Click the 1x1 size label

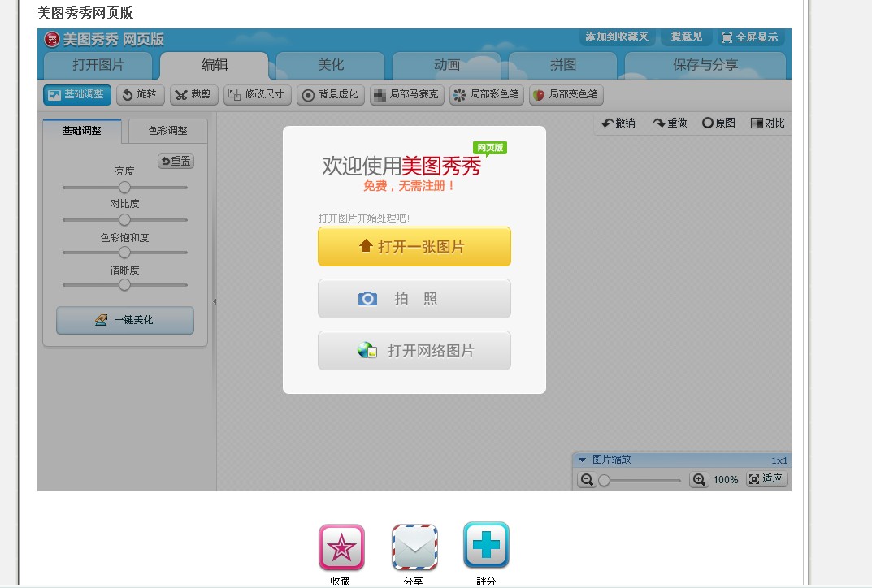pyautogui.click(x=779, y=460)
